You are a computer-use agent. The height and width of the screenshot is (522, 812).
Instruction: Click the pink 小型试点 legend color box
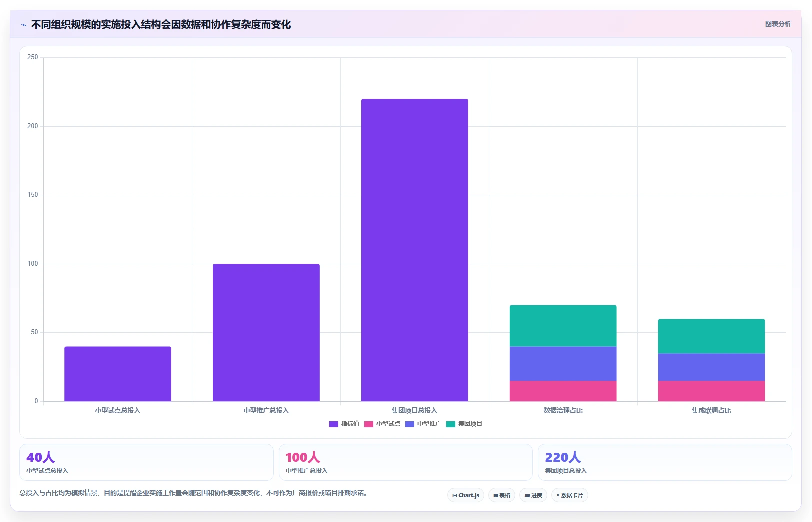[x=369, y=424]
